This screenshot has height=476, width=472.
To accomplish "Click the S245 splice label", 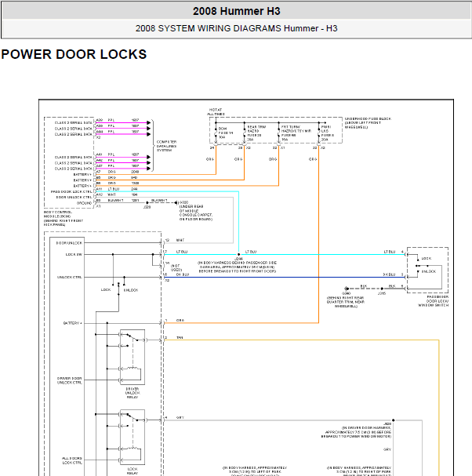I will [382, 293].
